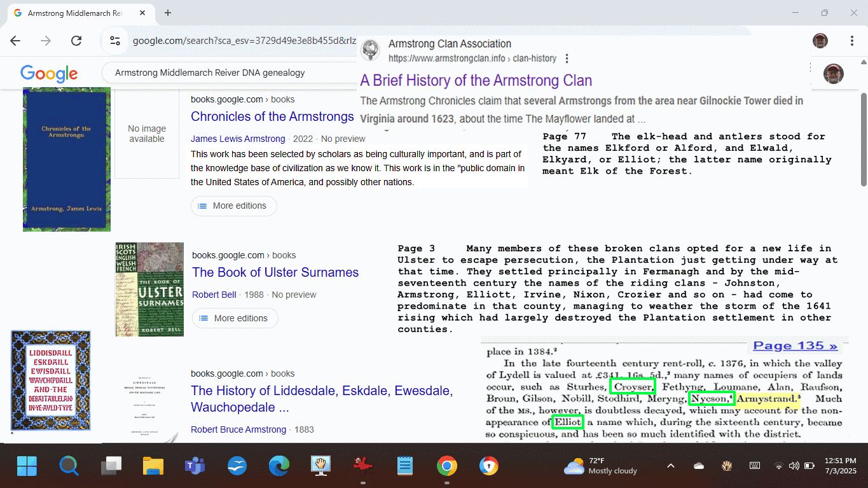
Task: Open the Ulster Surnames book cover
Action: (x=149, y=289)
